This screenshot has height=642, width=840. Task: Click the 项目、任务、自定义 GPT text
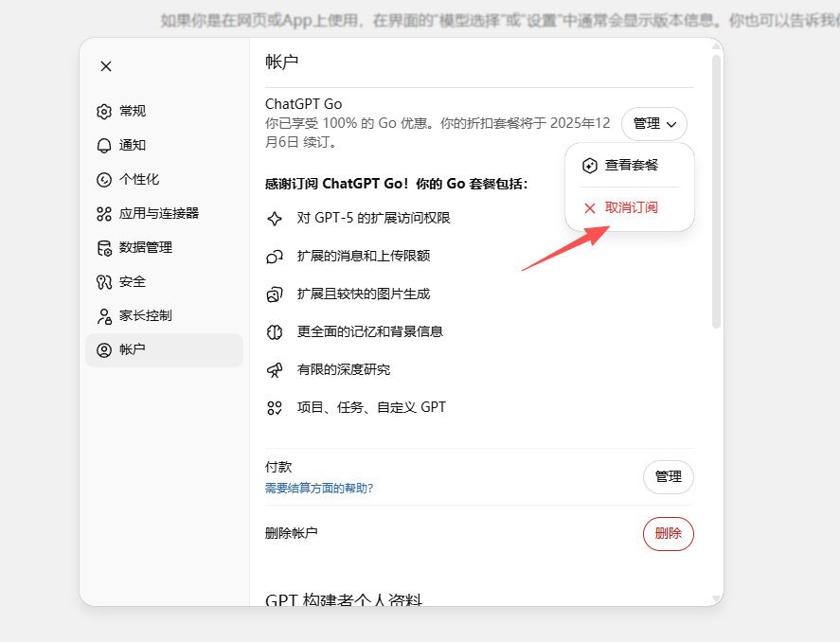coord(371,407)
